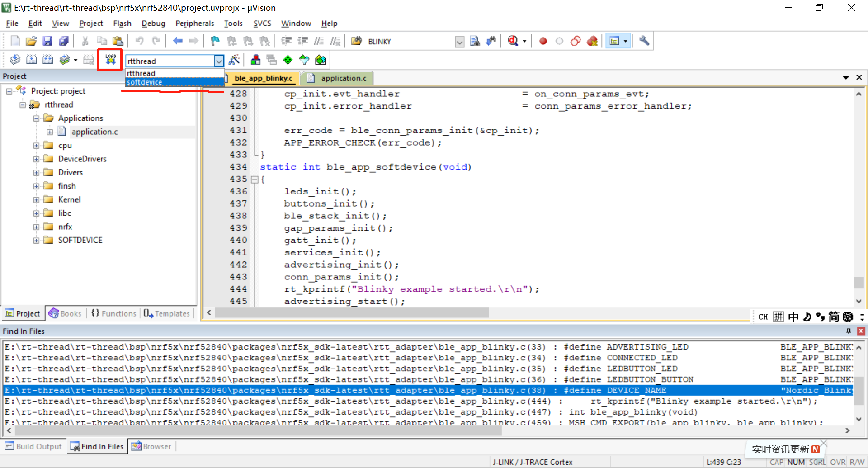Switch to the Browser tab
Image resolution: width=868 pixels, height=468 pixels.
coord(151,447)
